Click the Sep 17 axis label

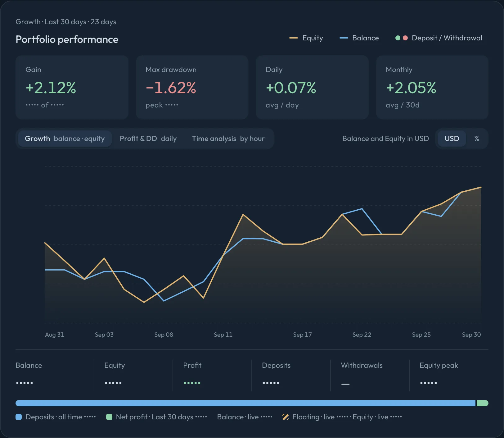coord(302,335)
